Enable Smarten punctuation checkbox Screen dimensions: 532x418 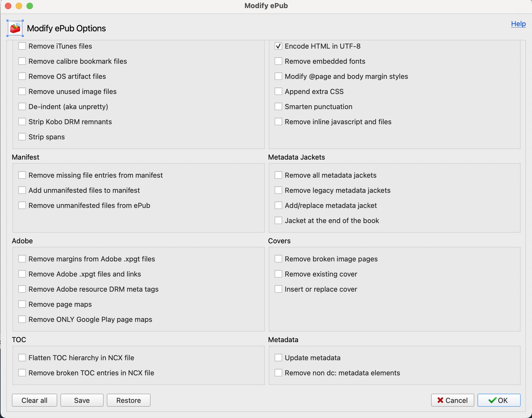(278, 107)
